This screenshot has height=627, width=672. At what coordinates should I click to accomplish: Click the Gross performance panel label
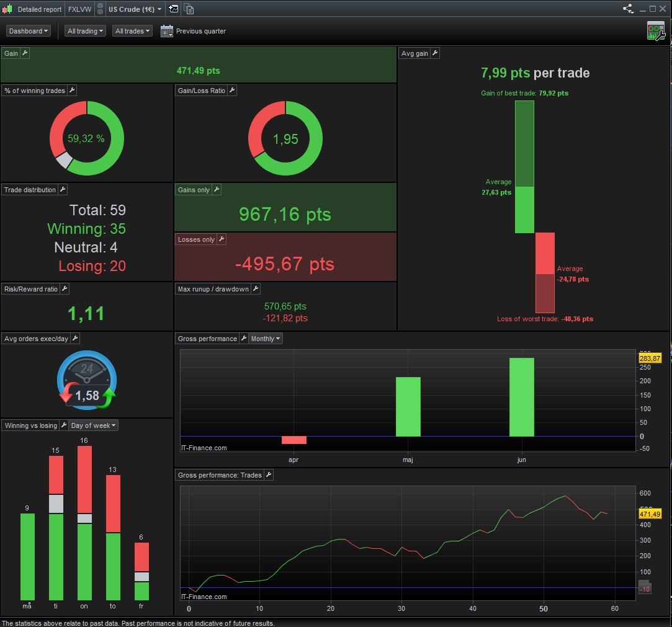(207, 339)
